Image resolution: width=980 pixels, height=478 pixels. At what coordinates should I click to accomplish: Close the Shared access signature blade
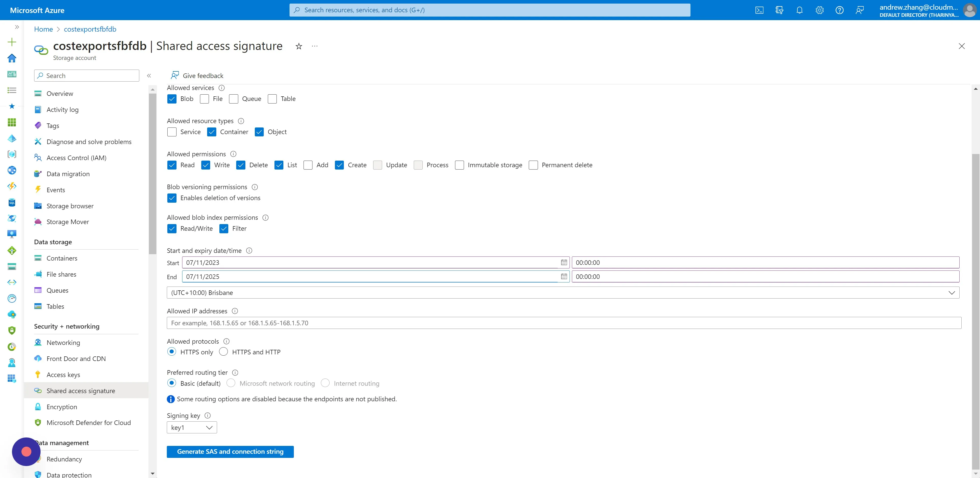click(x=961, y=46)
